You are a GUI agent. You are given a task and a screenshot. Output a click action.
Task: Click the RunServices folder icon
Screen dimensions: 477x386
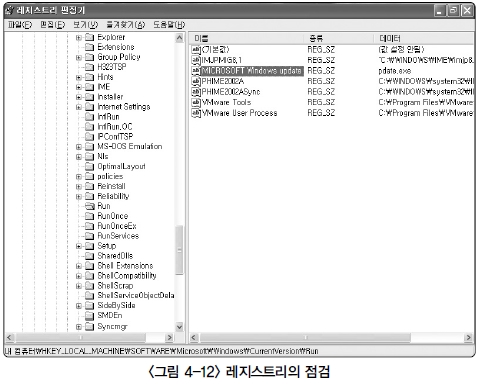pos(89,236)
